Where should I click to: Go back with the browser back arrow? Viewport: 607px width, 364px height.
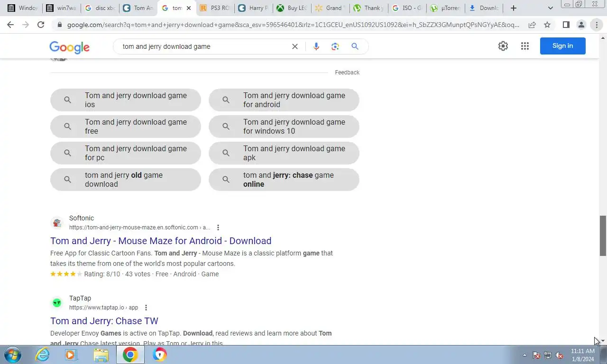10,25
